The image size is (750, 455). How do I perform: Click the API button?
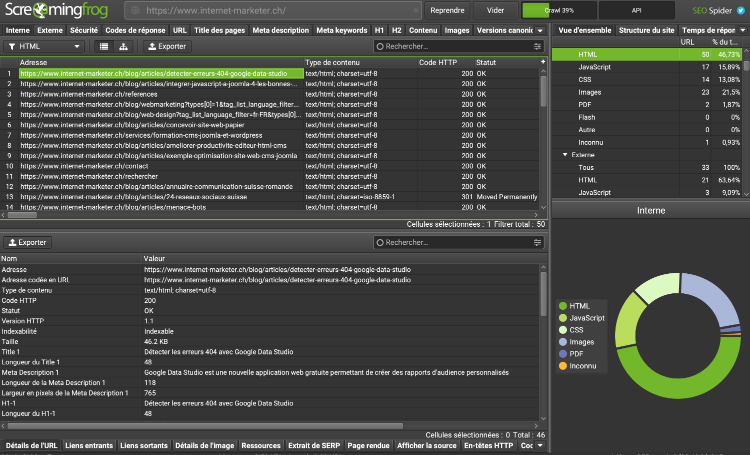pyautogui.click(x=636, y=10)
